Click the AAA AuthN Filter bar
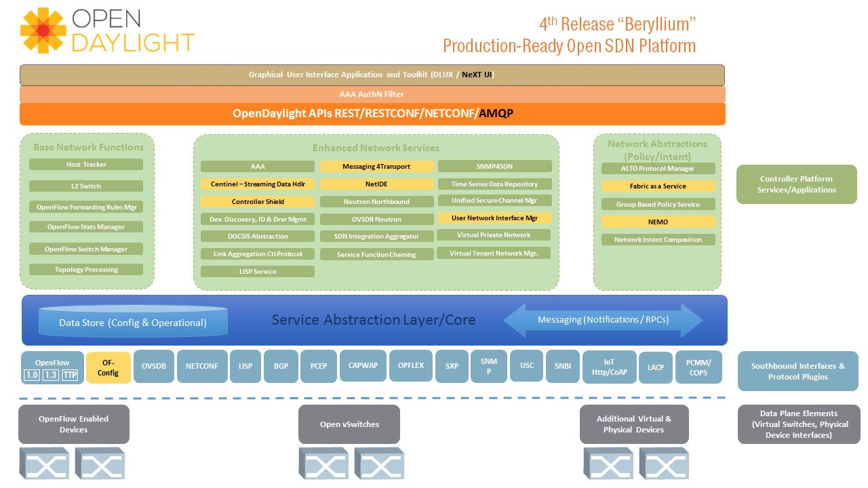This screenshot has height=488, width=868. [x=372, y=94]
